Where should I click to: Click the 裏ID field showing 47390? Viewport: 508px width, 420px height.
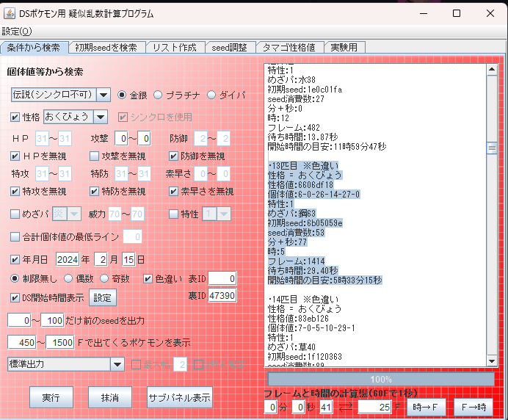click(222, 295)
